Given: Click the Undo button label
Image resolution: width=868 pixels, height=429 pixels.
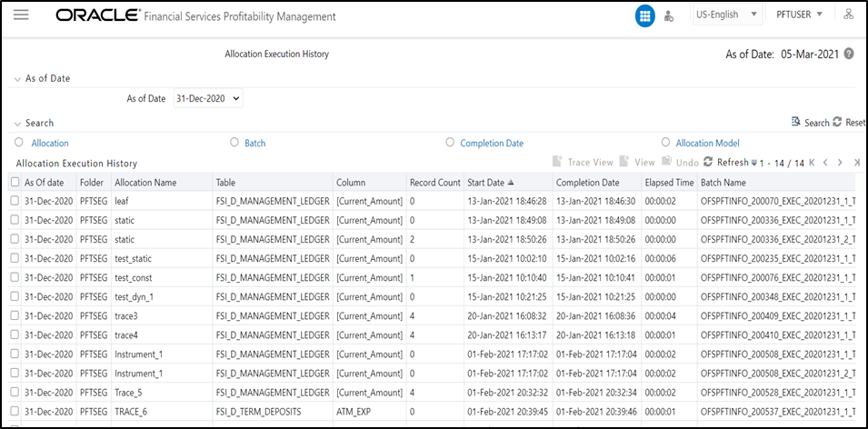Looking at the screenshot, I should [x=687, y=162].
